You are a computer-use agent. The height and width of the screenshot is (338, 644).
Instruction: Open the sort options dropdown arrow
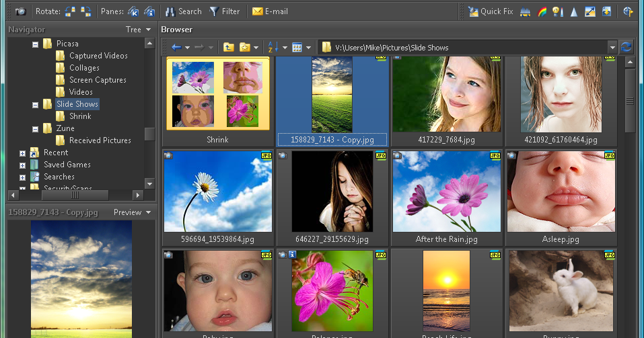click(285, 48)
